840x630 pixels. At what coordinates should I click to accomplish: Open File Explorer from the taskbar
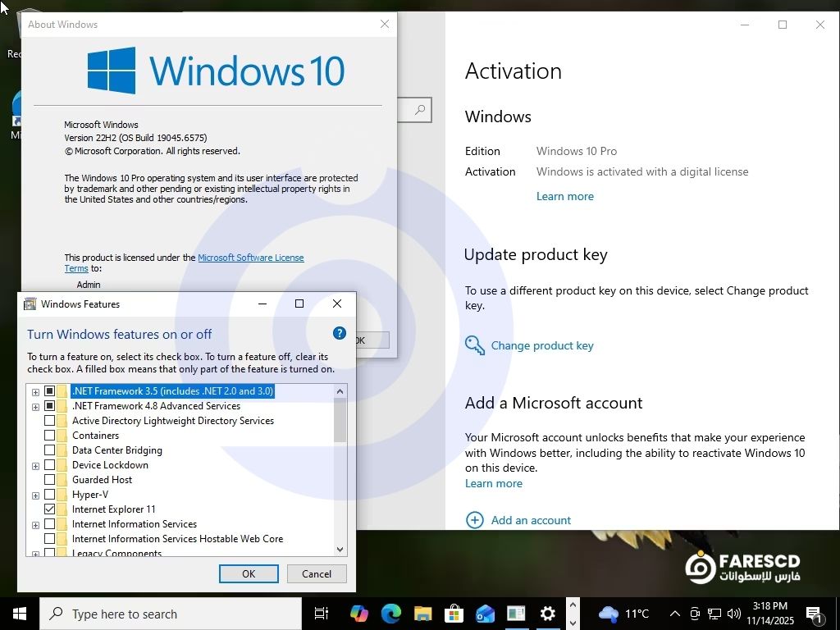422,614
